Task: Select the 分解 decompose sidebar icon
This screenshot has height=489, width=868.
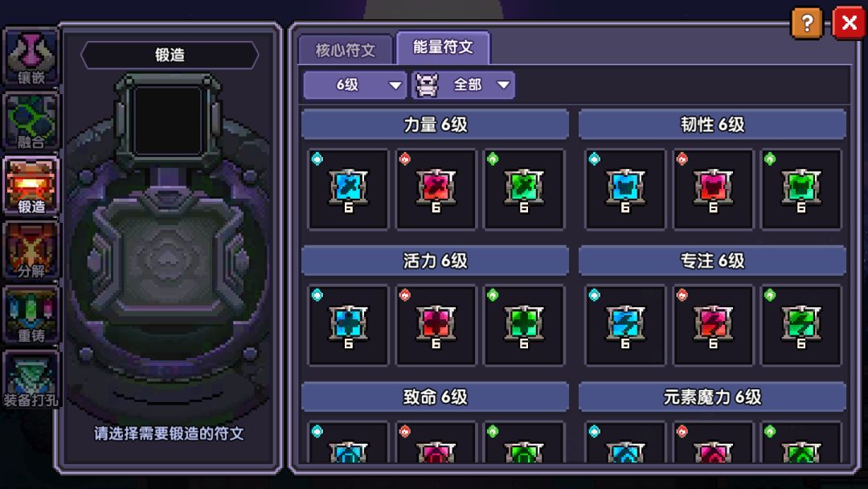Action: coord(31,251)
